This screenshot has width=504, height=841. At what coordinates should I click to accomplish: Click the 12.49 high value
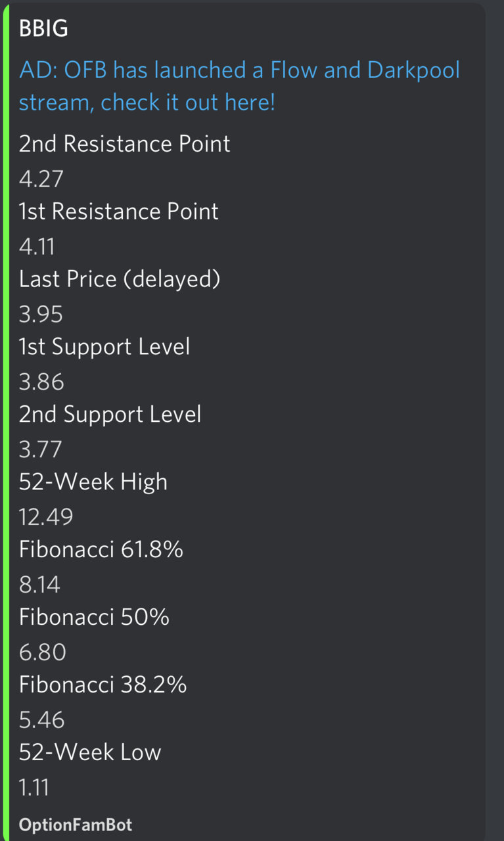(46, 516)
